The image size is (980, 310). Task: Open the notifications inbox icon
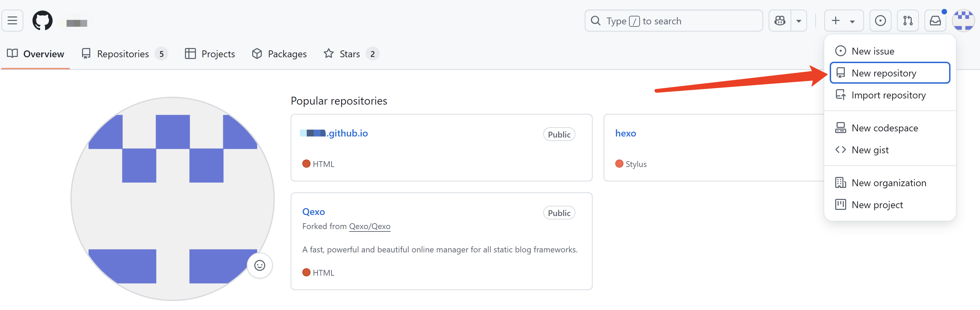click(x=935, y=21)
